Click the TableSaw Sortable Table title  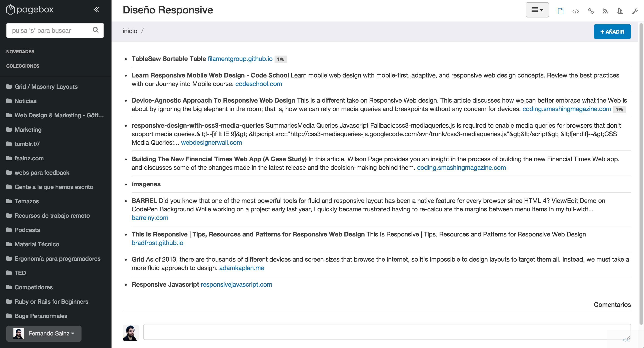tap(169, 59)
